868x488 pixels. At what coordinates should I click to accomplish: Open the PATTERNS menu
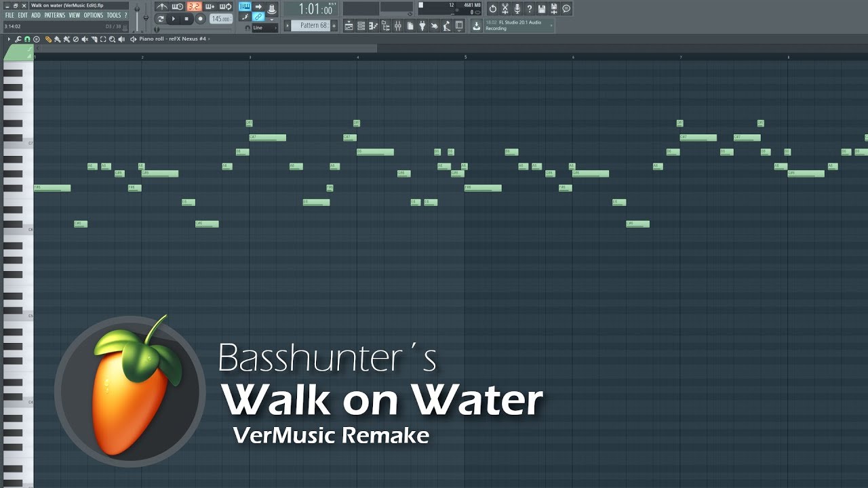pyautogui.click(x=55, y=15)
